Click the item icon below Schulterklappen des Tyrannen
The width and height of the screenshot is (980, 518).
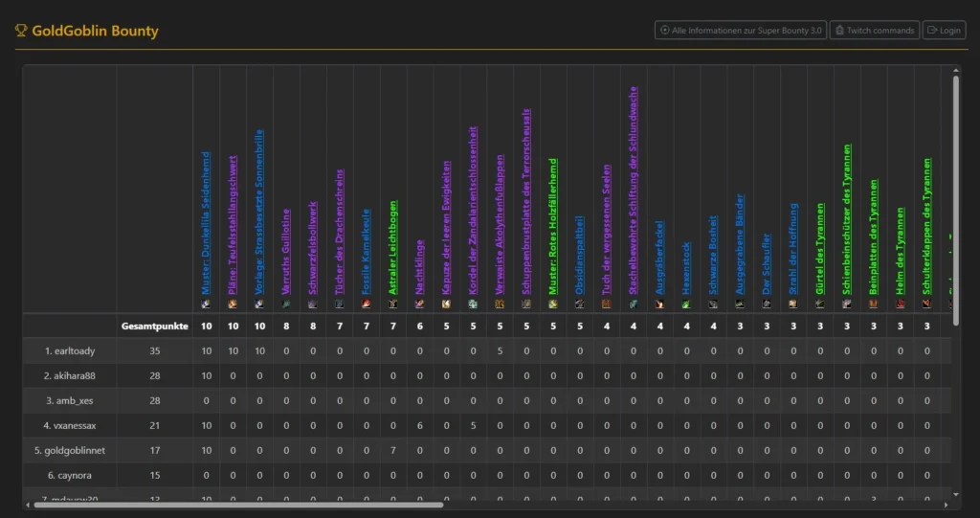coord(926,304)
